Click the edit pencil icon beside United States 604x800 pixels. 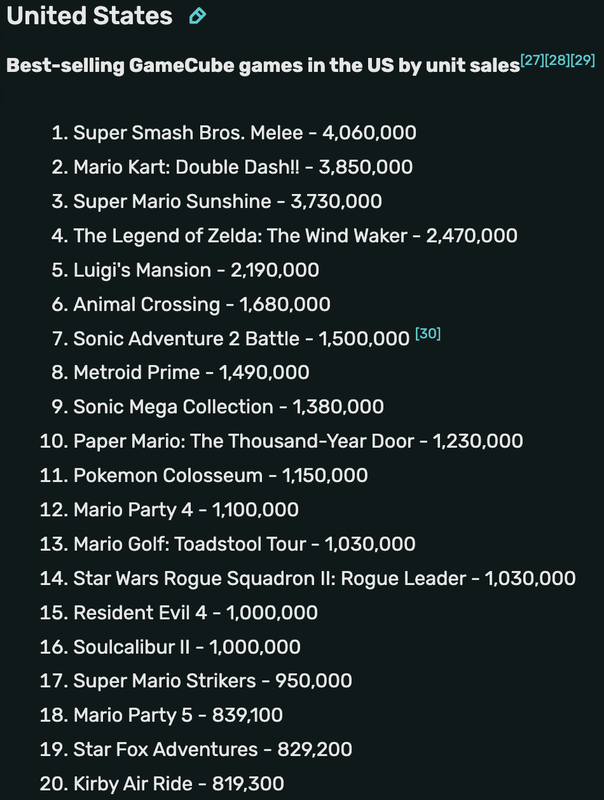click(x=197, y=17)
